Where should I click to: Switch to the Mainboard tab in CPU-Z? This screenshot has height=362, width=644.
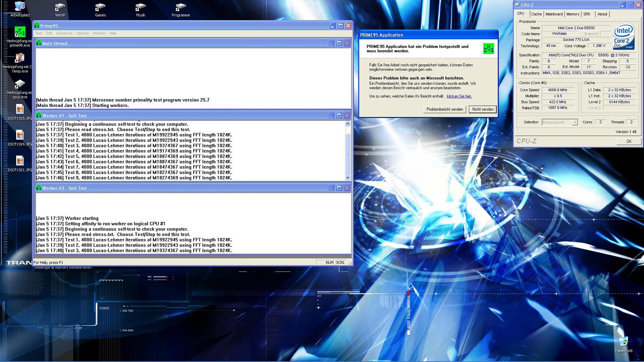pos(554,14)
